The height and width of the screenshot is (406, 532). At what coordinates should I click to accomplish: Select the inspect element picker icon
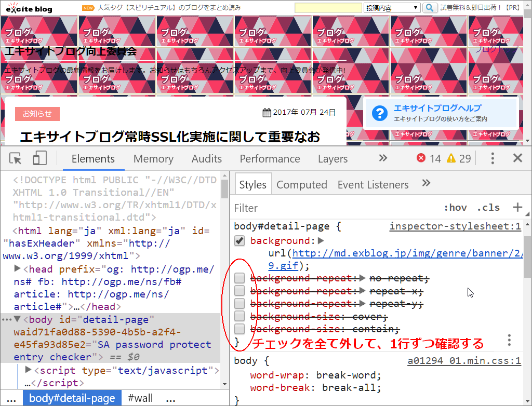[15, 158]
